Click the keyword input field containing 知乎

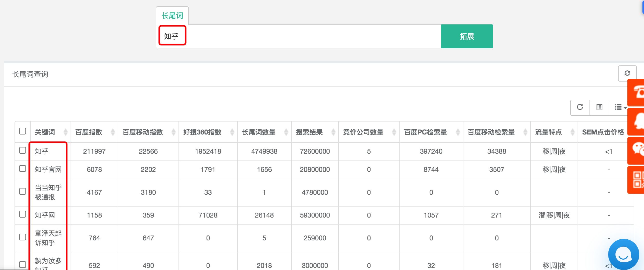click(299, 36)
